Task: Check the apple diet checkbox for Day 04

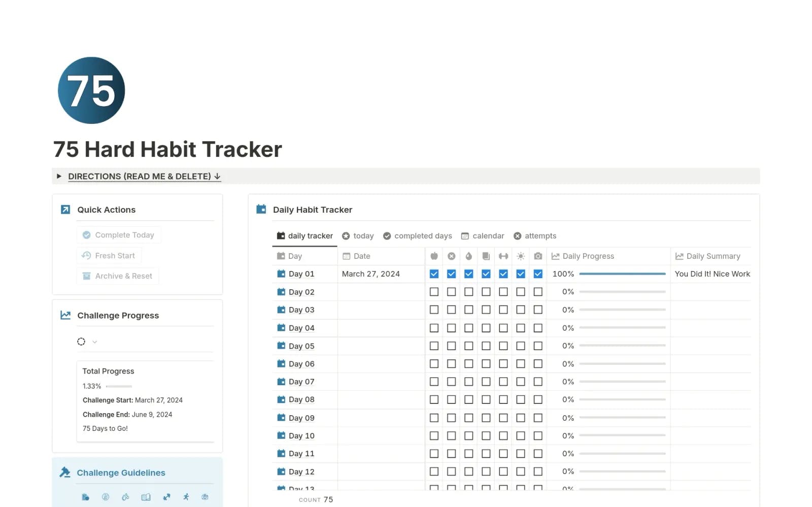Action: (434, 328)
